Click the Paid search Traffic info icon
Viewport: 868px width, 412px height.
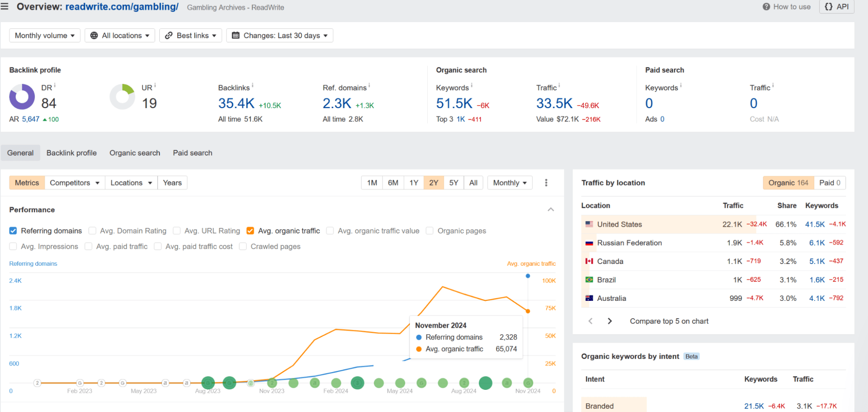773,85
